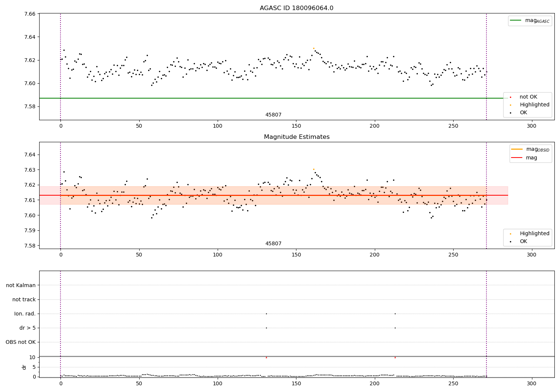Click the 200 x-axis tick of middle plot
Image resolution: width=560 pixels, height=392 pixels.
[374, 255]
